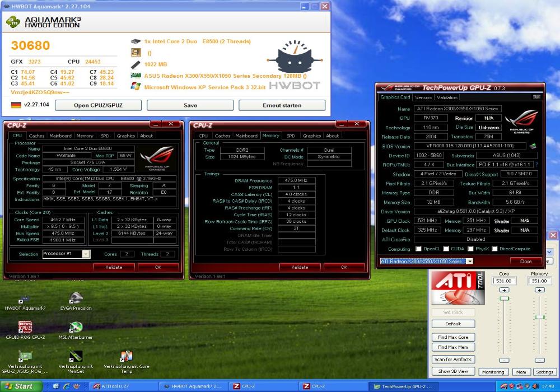Click the volume speaker tray icon
Viewport: 560px width, 392px height.
pos(536,386)
